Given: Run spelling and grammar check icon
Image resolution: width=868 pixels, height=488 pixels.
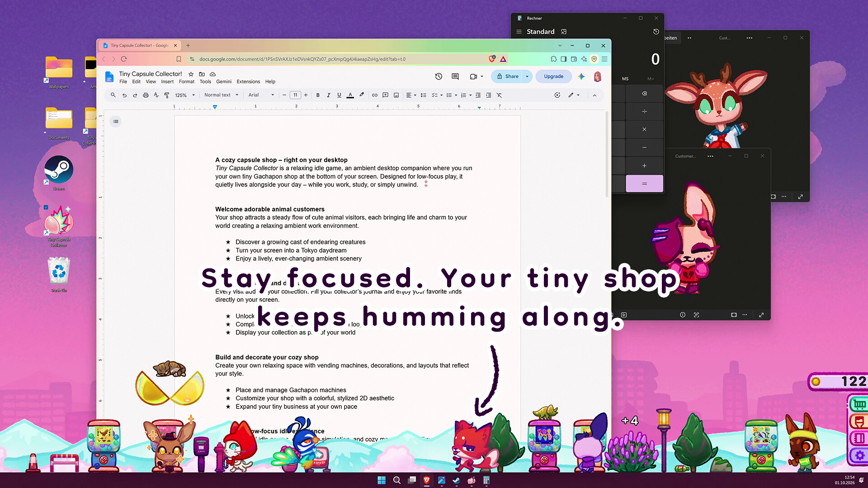Looking at the screenshot, I should pos(156,95).
